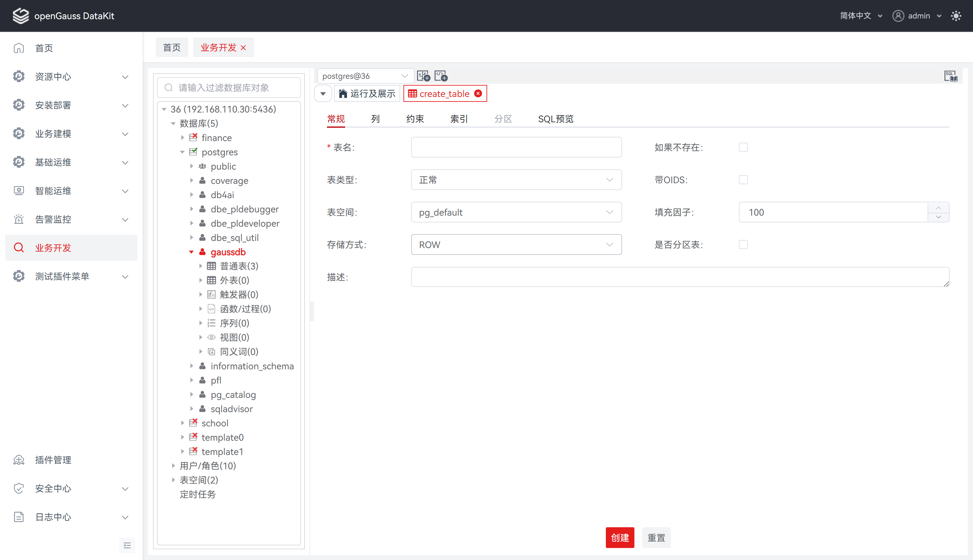This screenshot has width=973, height=560.
Task: Tick the 是否分区表 checkbox
Action: pyautogui.click(x=743, y=244)
